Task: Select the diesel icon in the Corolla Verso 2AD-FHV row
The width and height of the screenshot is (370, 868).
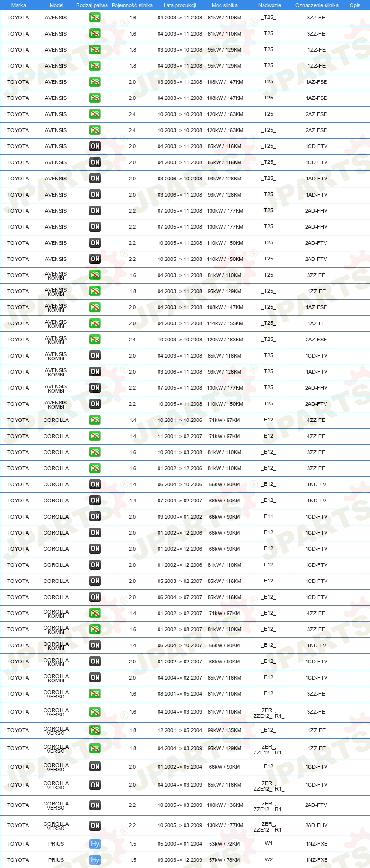Action: point(95,825)
